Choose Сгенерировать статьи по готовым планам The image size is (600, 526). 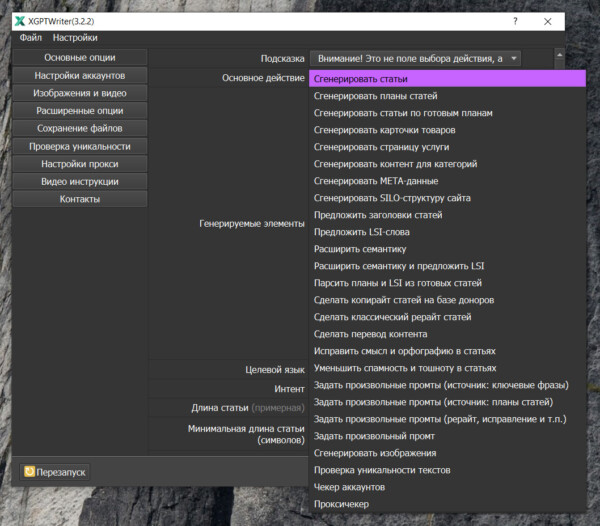(x=447, y=113)
